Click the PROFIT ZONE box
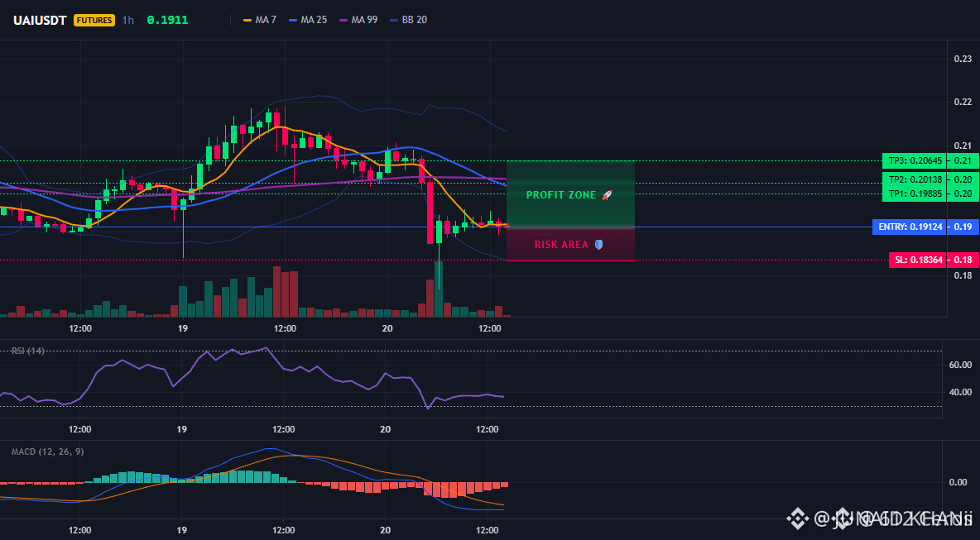This screenshot has width=980, height=540. 570,194
